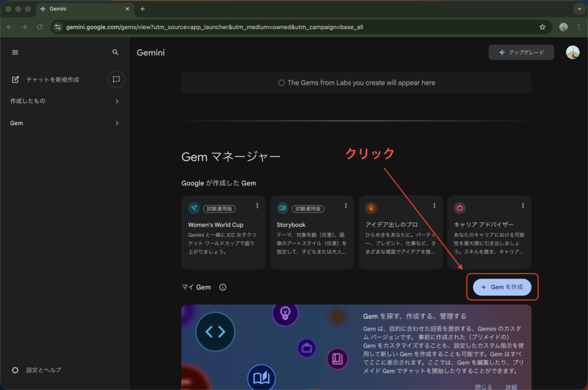Open three-dot menu on アイデア出しのプロ card
This screenshot has width=588, height=390.
434,206
